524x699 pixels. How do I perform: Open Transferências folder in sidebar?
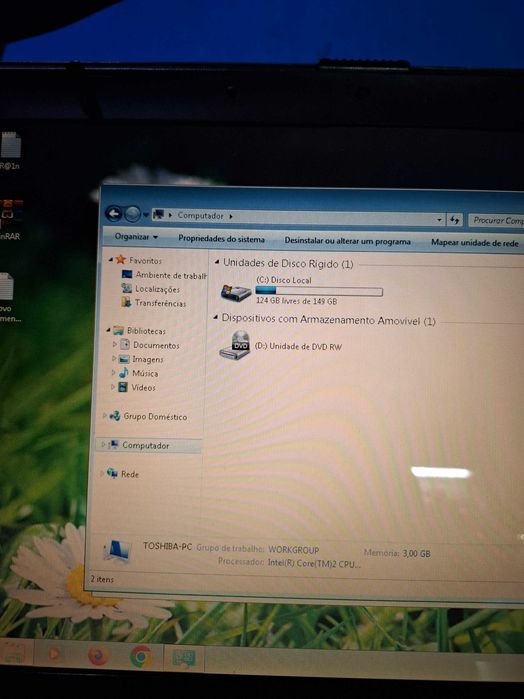pyautogui.click(x=161, y=304)
